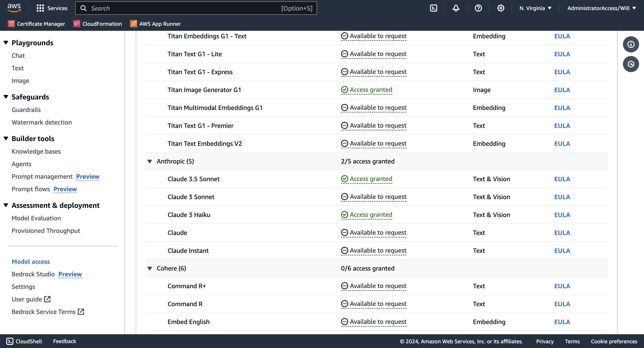Viewport: 644px width, 348px height.
Task: Click Claude 3 Haiku Access granted status
Action: tap(367, 215)
